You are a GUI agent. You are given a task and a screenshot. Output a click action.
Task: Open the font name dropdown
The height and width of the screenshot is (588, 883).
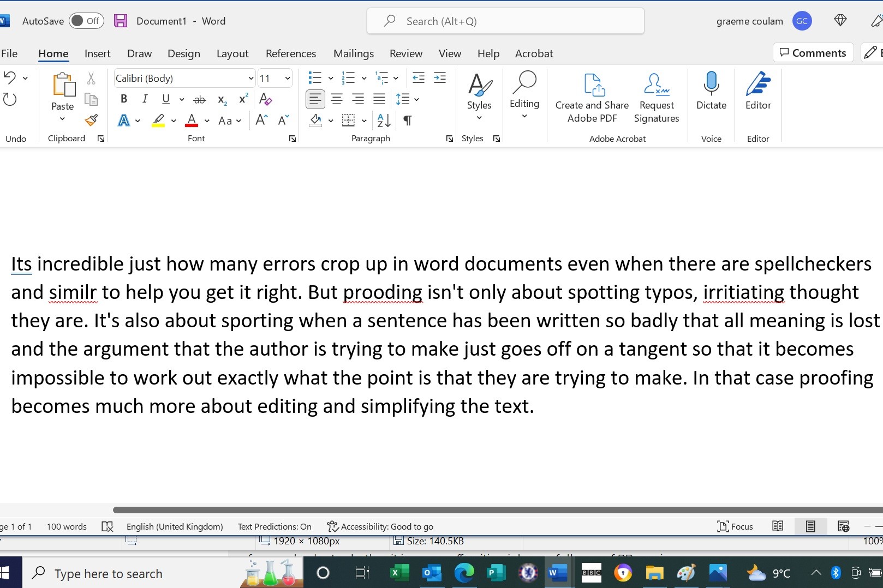(250, 79)
